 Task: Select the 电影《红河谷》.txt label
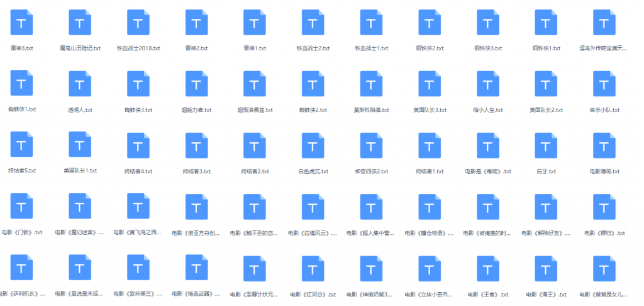tap(313, 295)
